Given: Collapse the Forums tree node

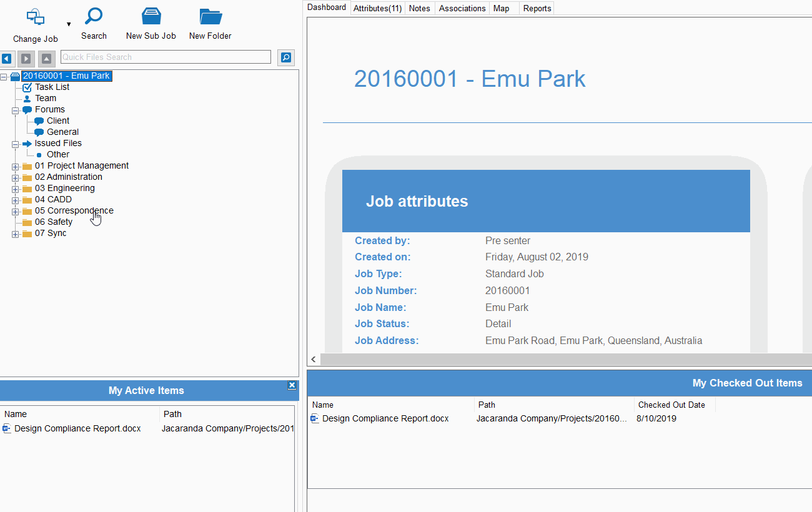Looking at the screenshot, I should pos(16,110).
